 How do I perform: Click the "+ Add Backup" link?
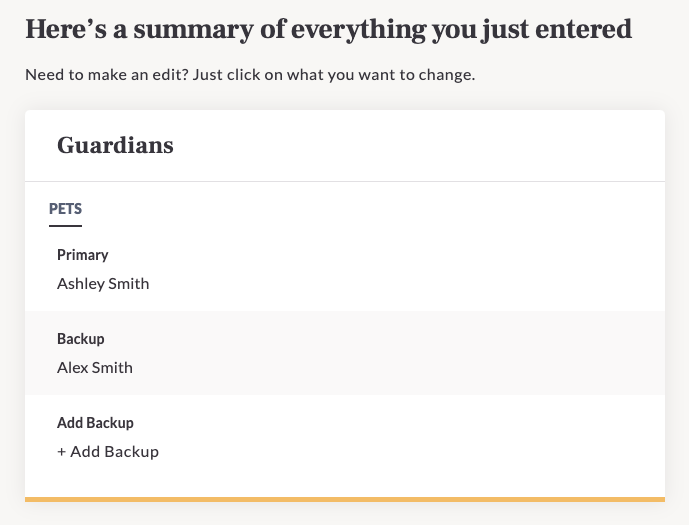tap(108, 452)
